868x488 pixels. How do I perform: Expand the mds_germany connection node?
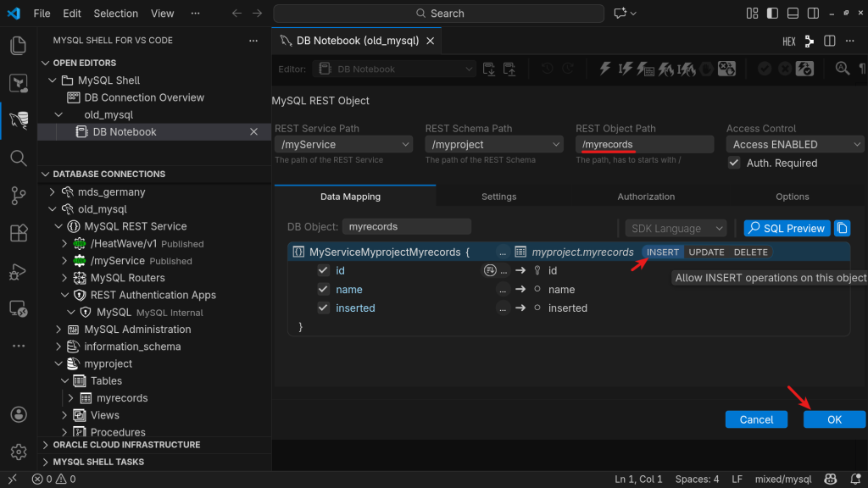[53, 191]
